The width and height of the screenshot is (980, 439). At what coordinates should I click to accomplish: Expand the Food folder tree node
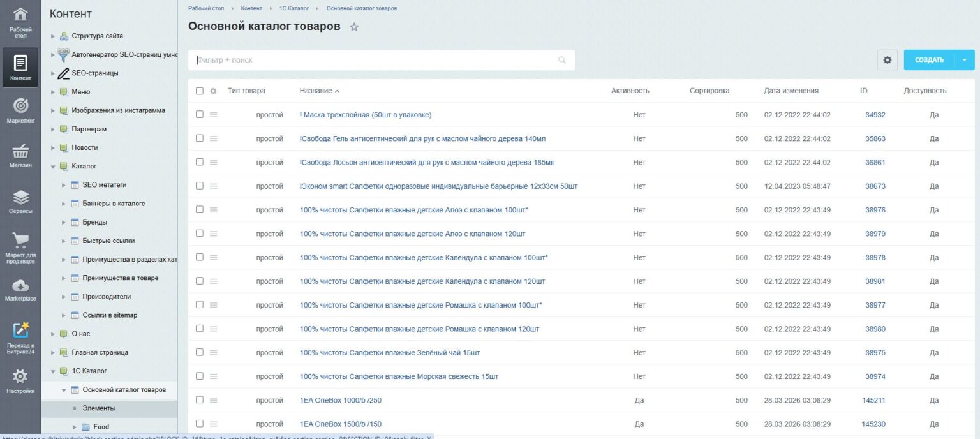[75, 427]
